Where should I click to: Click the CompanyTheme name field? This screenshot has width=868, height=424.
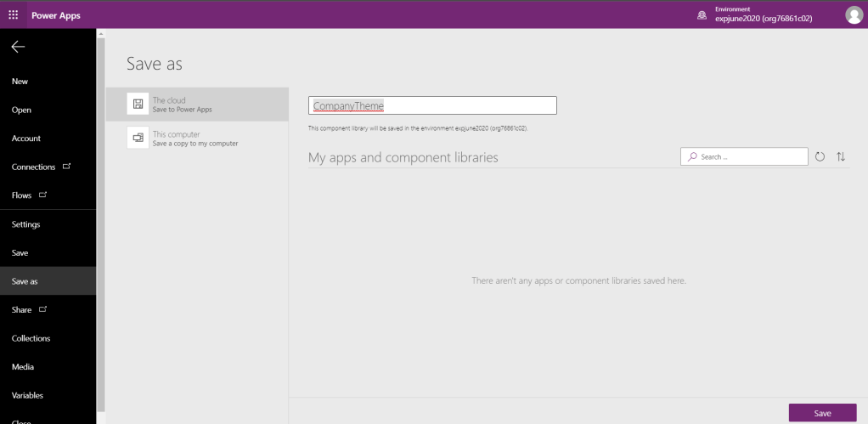coord(432,105)
